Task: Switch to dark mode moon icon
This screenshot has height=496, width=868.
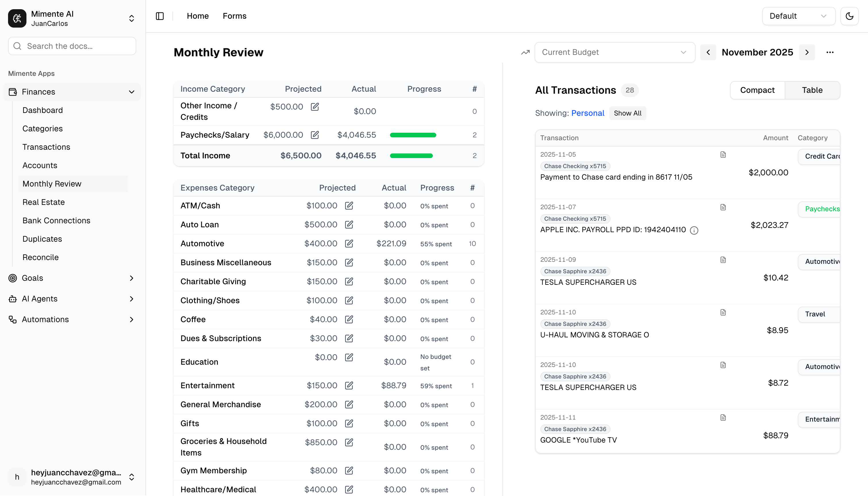Action: [x=849, y=16]
